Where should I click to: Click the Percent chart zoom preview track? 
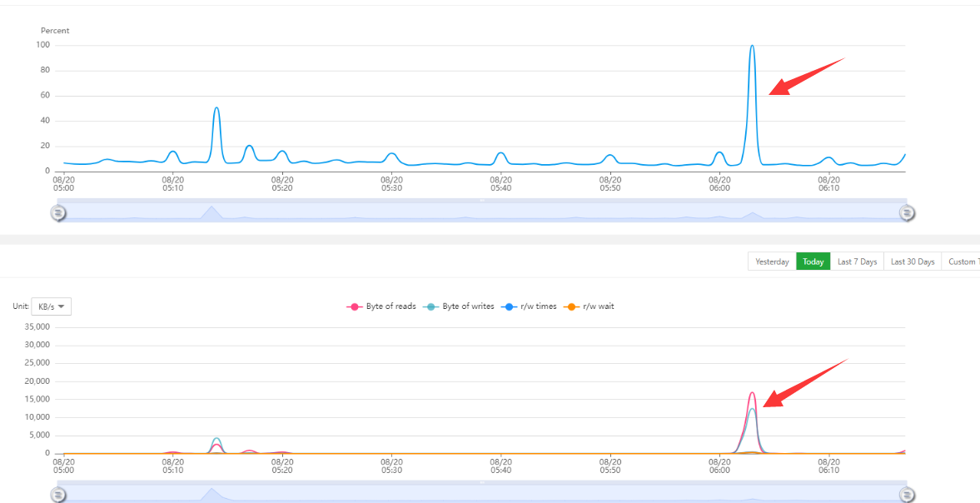(x=483, y=213)
